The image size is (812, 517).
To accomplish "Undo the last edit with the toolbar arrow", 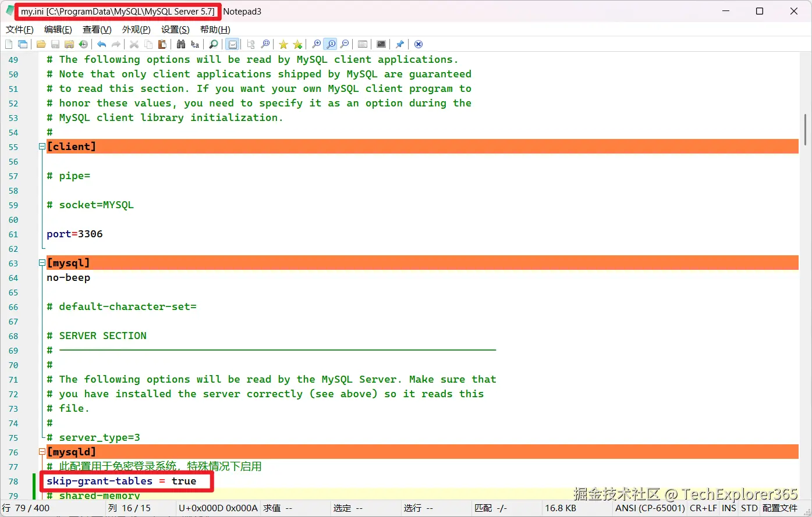I will coord(101,44).
